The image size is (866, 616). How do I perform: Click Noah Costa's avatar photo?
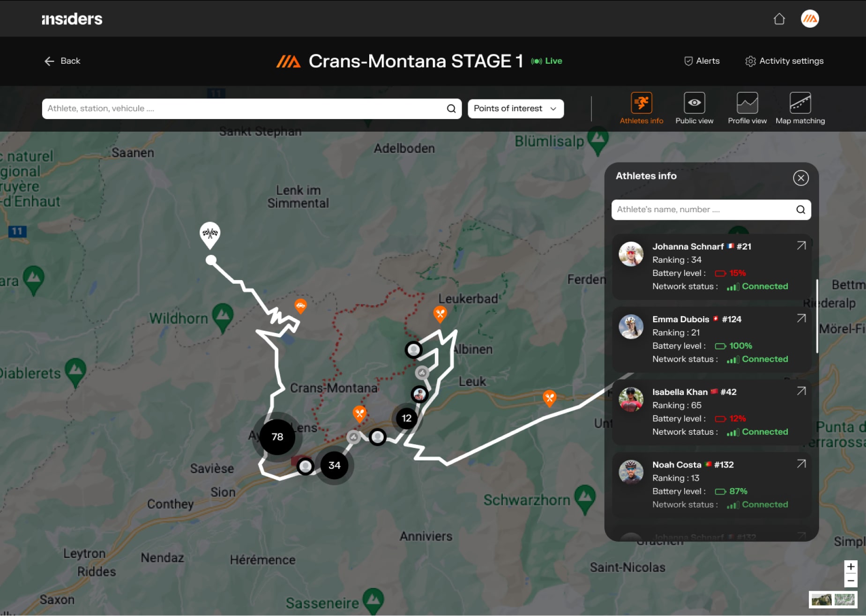pyautogui.click(x=631, y=472)
